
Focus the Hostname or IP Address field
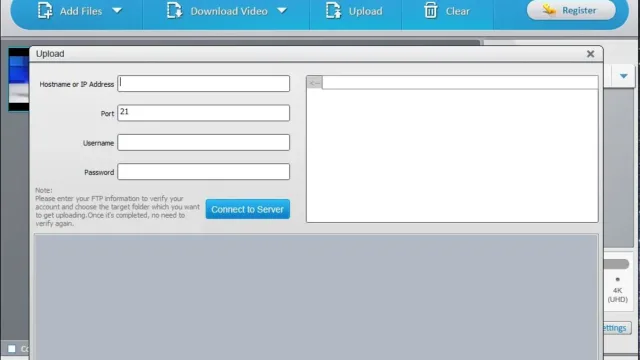tap(204, 83)
